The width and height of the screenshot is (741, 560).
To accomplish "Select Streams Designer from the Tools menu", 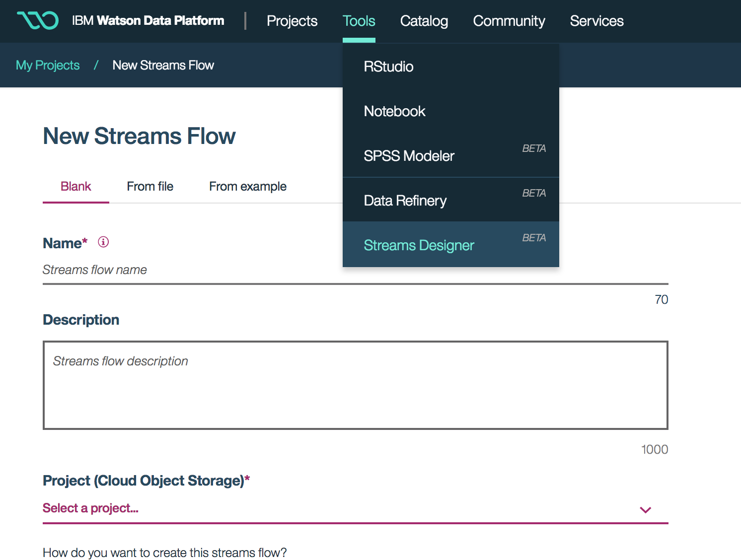I will [419, 245].
